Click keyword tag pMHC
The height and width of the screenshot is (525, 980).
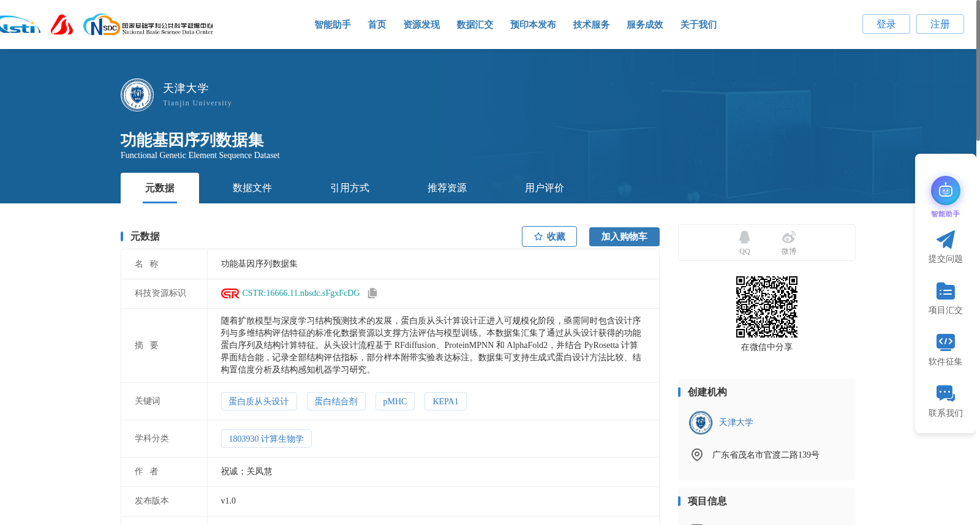pyautogui.click(x=395, y=401)
